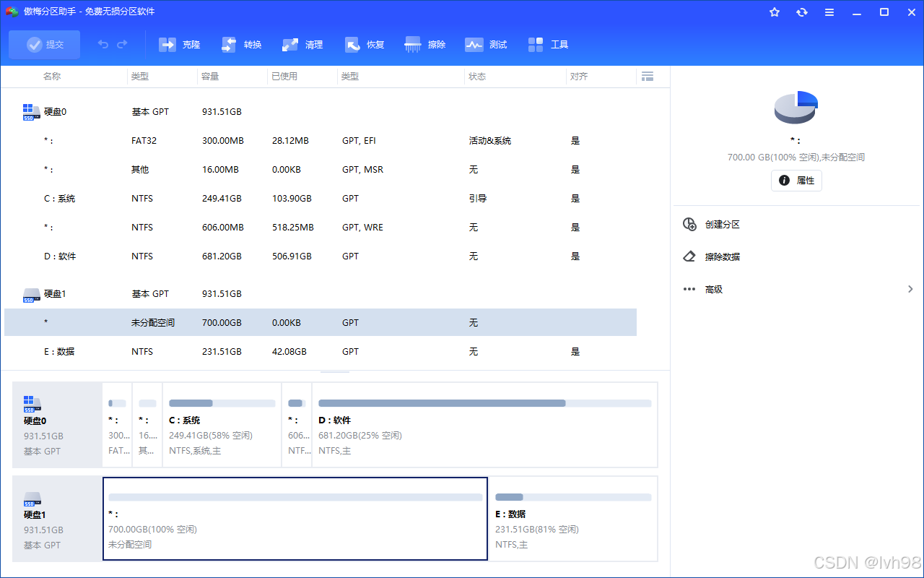Screen dimensions: 924x578
Task: Select the D: 软件 partition row
Action: (321, 256)
